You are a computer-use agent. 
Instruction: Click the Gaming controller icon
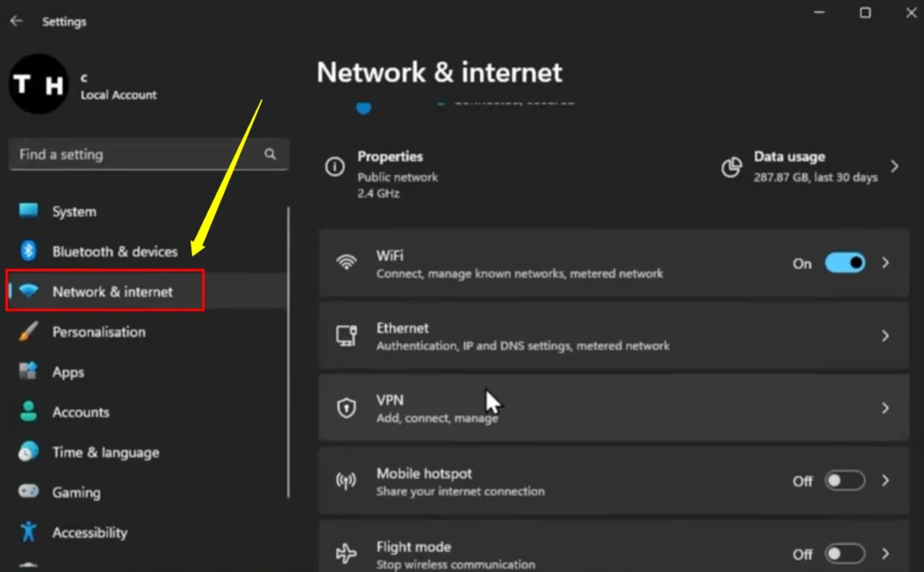tap(28, 492)
